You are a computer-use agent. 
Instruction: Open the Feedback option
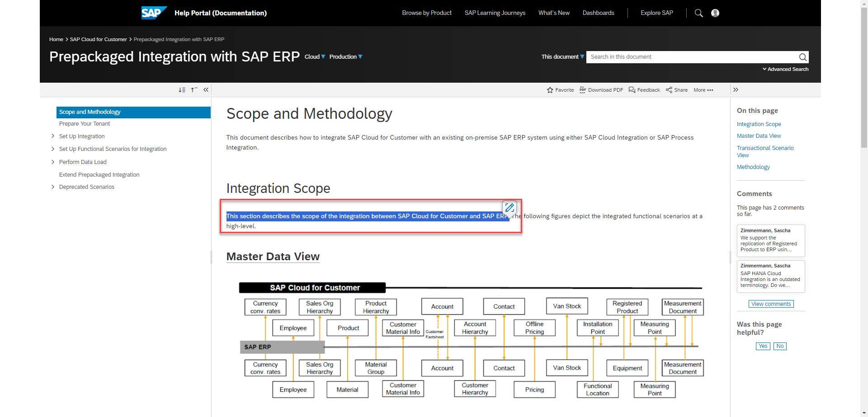click(x=644, y=90)
